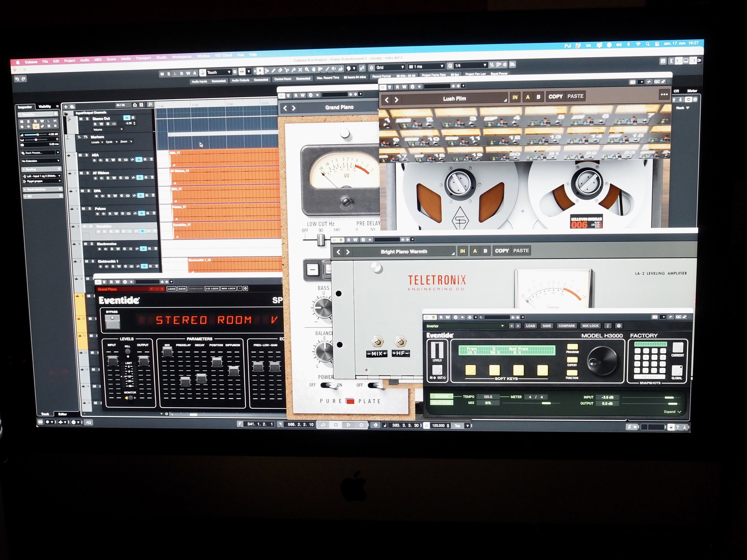
Task: Adjust the LOW CUT Hz slider
Action: (321, 240)
